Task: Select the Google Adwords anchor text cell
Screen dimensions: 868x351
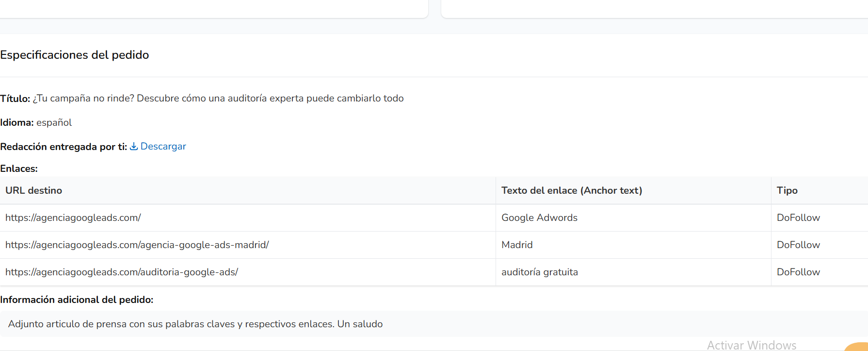Action: pyautogui.click(x=539, y=217)
